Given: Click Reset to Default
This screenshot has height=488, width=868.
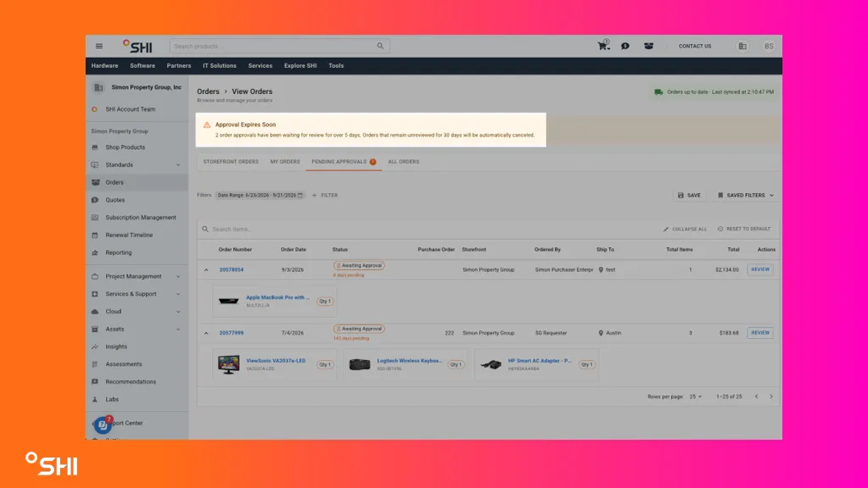Looking at the screenshot, I should pyautogui.click(x=744, y=229).
